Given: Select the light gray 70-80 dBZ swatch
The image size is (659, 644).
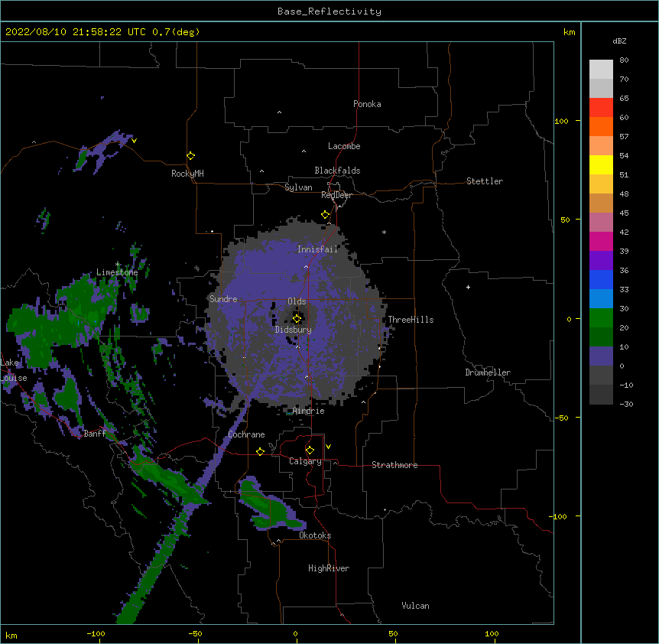Looking at the screenshot, I should (x=601, y=70).
